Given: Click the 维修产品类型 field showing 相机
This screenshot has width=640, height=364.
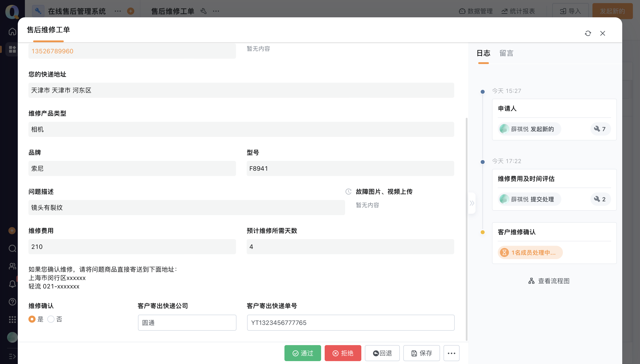Looking at the screenshot, I should pos(241,129).
